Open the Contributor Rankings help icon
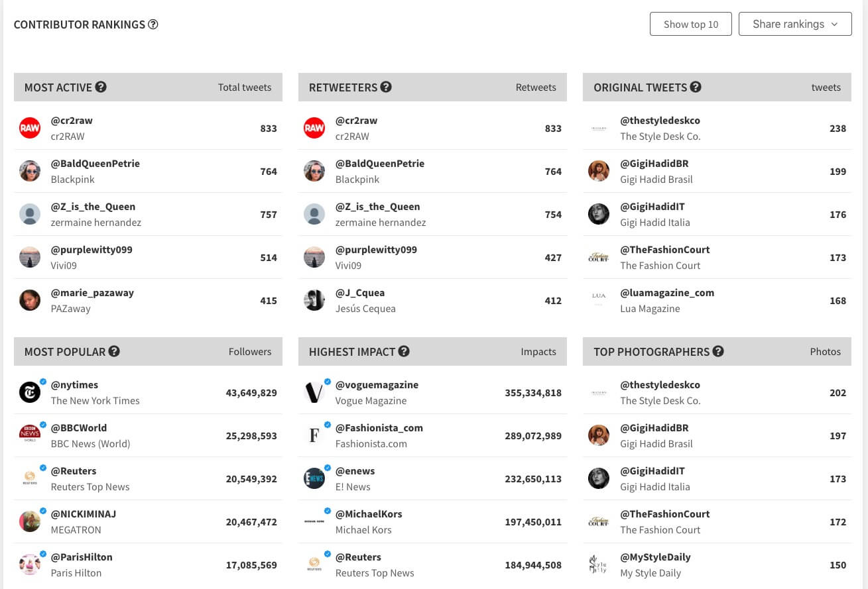The height and width of the screenshot is (589, 868). [153, 24]
